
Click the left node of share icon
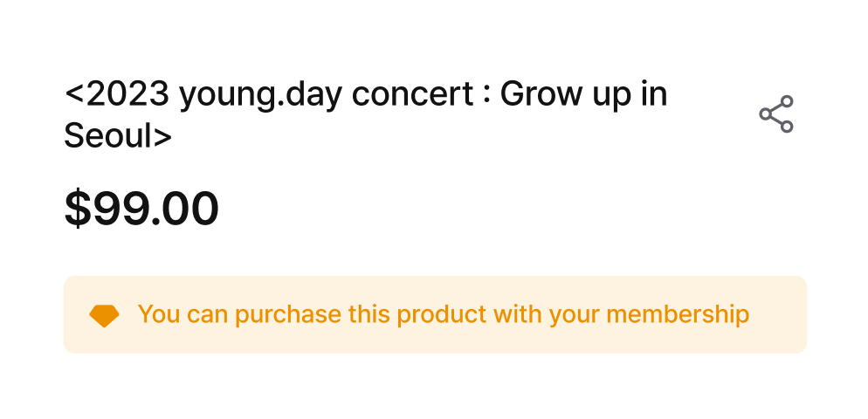[x=766, y=114]
